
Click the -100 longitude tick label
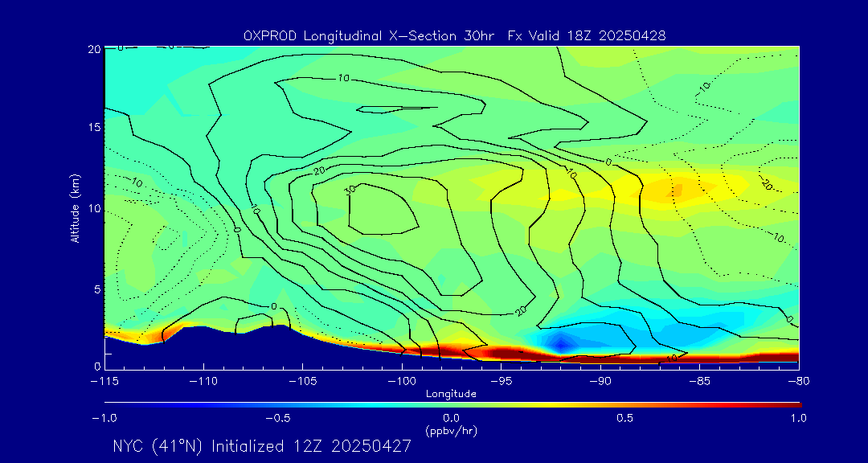point(402,380)
